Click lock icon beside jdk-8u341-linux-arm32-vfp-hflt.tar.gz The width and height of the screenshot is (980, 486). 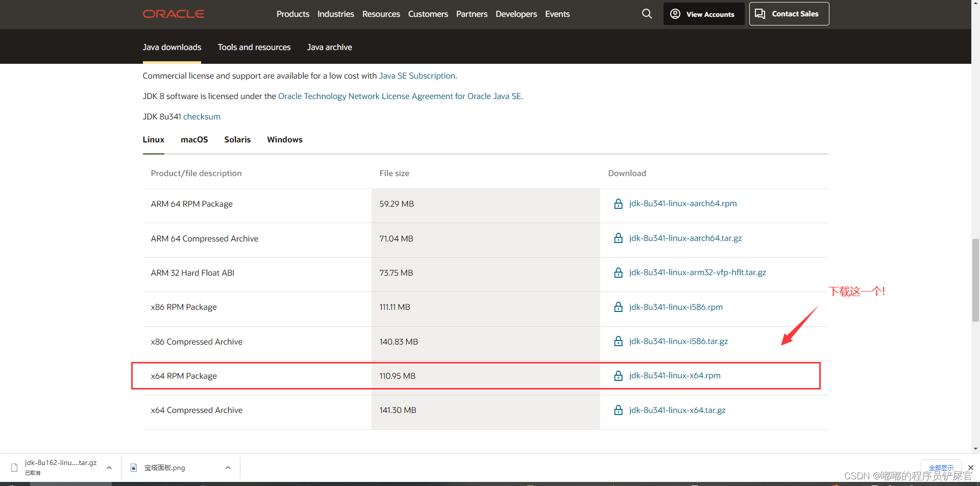[x=618, y=273]
